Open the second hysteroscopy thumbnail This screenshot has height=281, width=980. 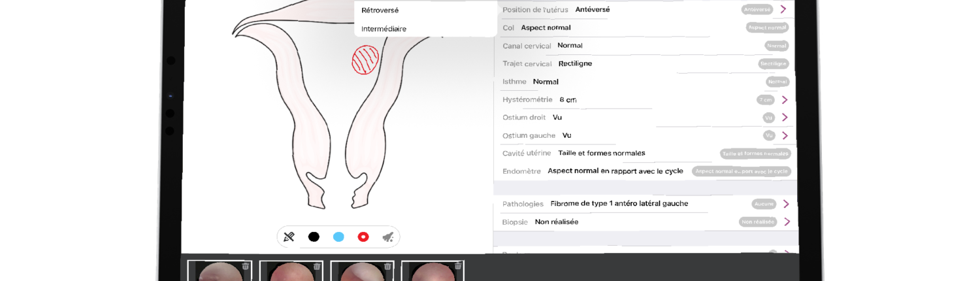tap(291, 271)
